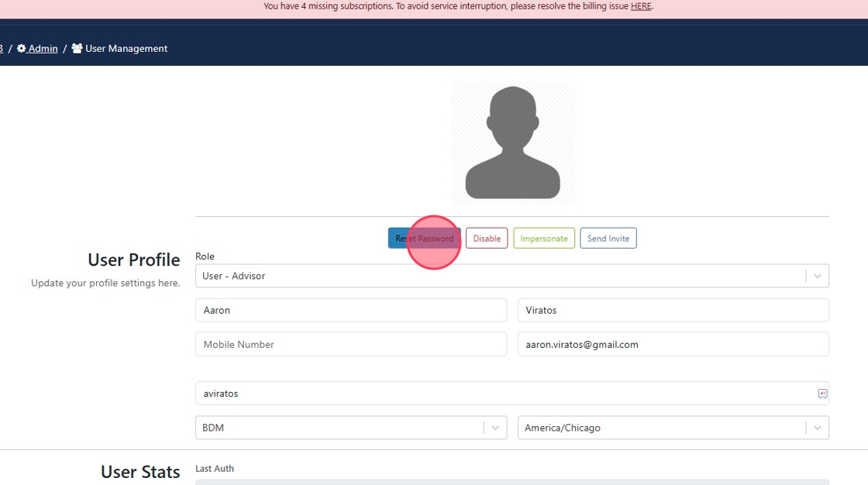The height and width of the screenshot is (485, 868).
Task: Click the Role label
Action: (205, 256)
